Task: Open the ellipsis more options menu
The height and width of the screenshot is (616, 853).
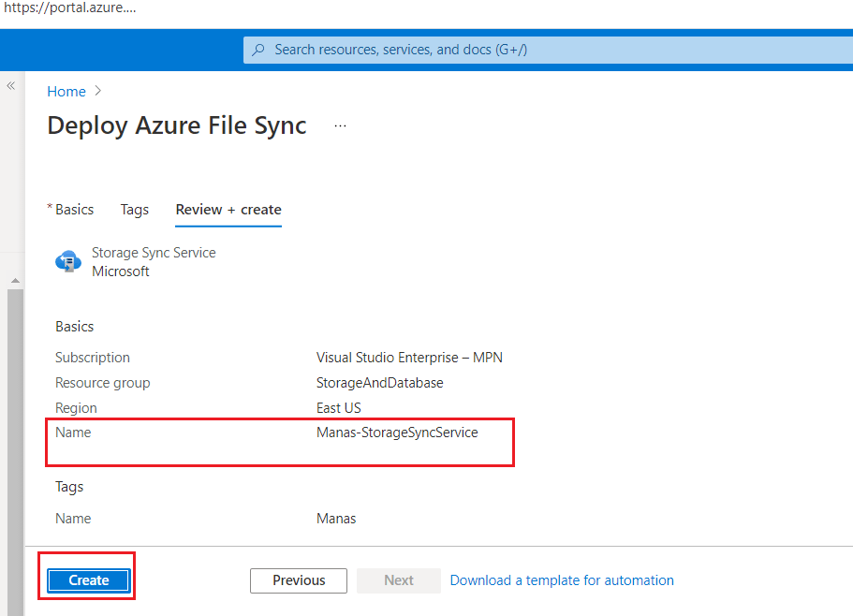Action: click(x=340, y=125)
